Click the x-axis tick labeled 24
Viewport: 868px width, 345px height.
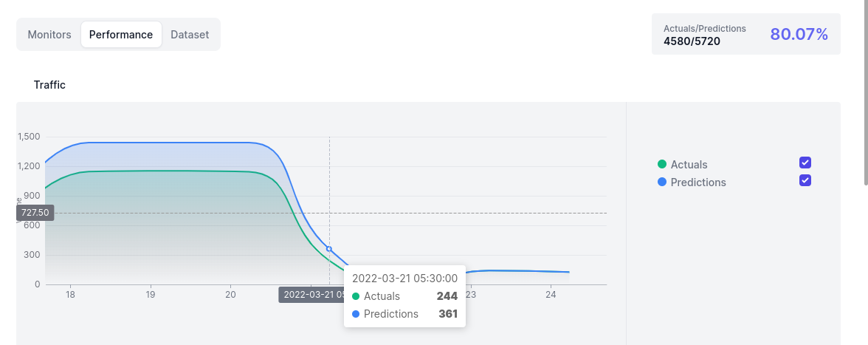click(x=551, y=294)
